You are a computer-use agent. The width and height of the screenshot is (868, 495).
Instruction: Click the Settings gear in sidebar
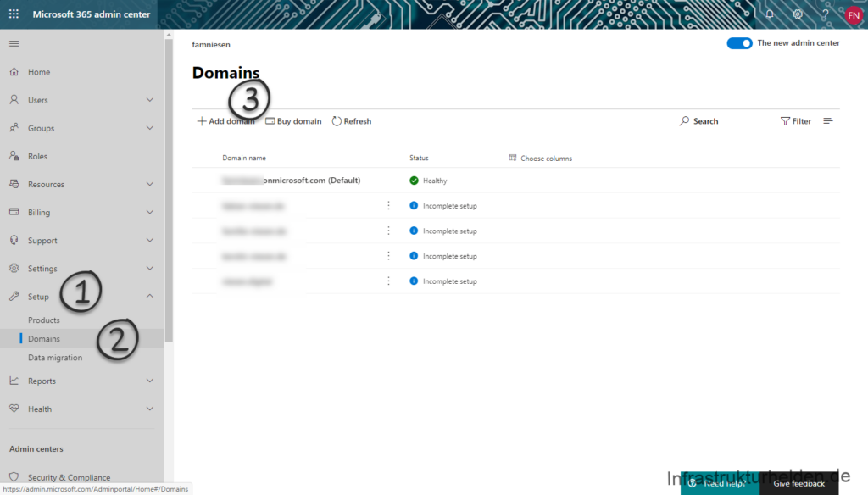[14, 268]
